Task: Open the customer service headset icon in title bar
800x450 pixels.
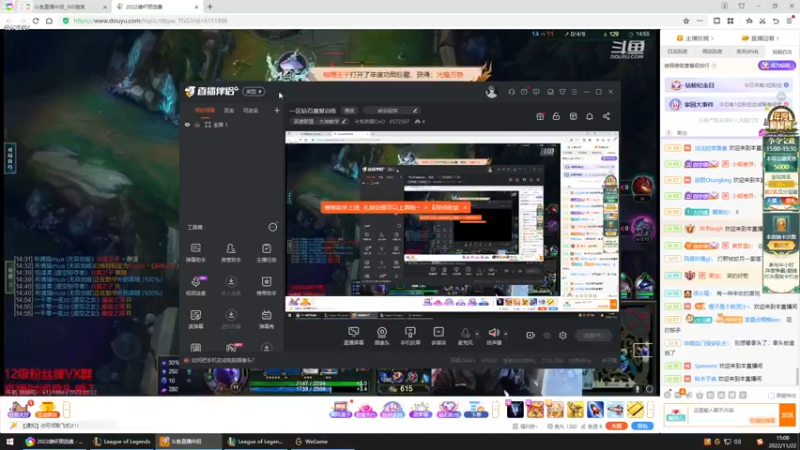Action: [x=511, y=92]
